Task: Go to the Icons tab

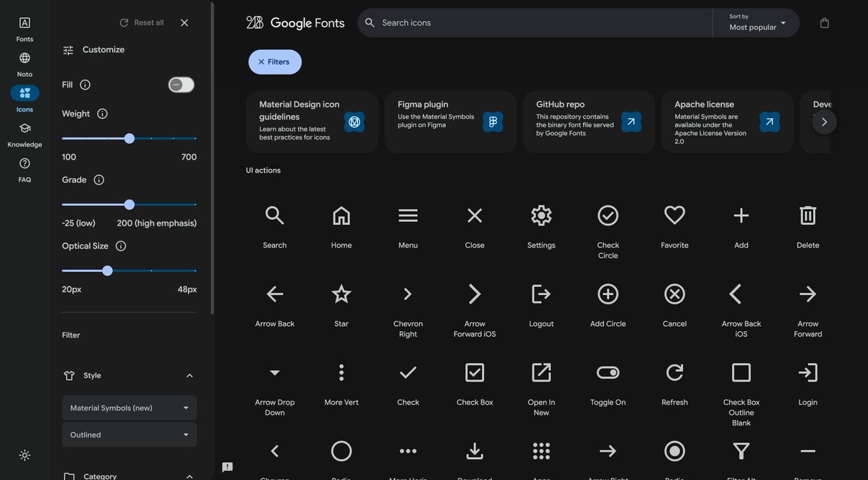Action: pyautogui.click(x=25, y=99)
